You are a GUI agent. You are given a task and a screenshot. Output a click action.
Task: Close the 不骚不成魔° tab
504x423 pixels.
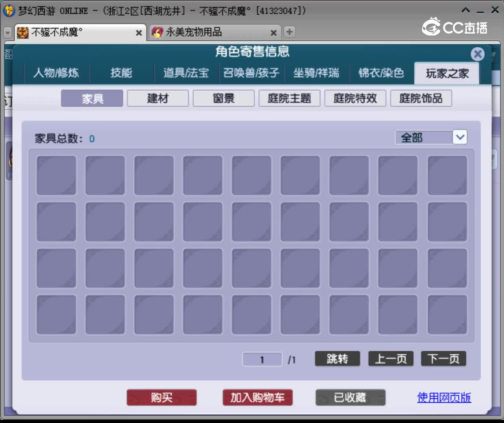pyautogui.click(x=139, y=33)
